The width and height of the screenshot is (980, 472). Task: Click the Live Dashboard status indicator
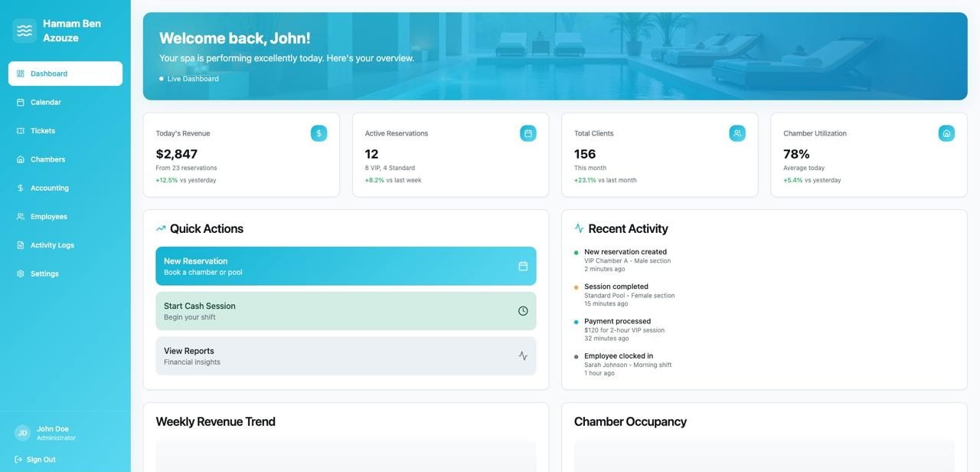(189, 79)
